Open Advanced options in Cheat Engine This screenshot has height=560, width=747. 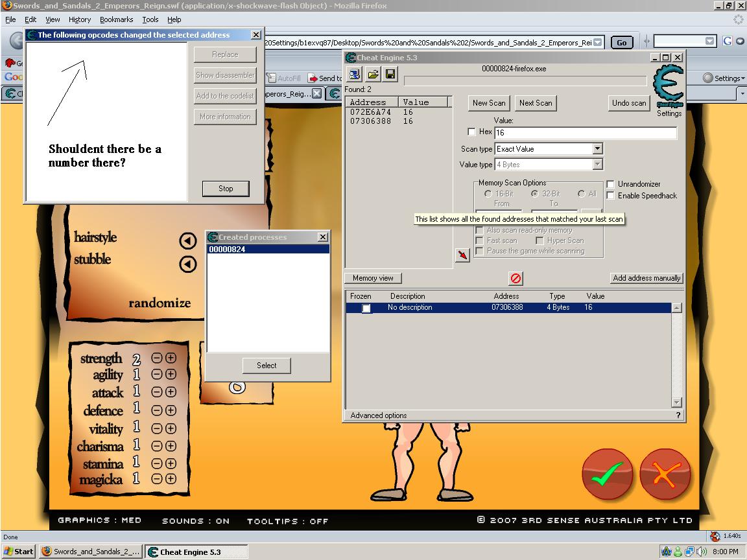click(x=378, y=415)
